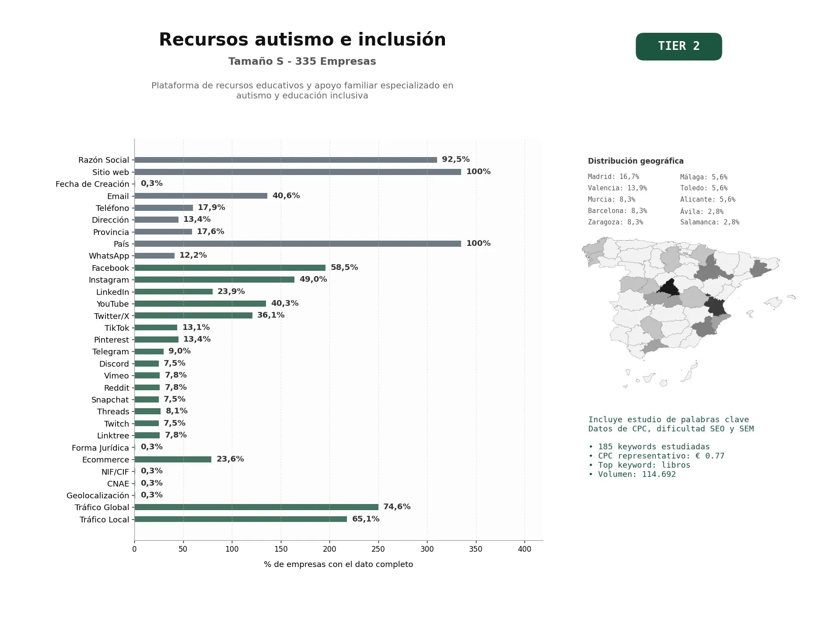Click the 'Discord' row label
The image size is (840, 630).
(x=114, y=364)
